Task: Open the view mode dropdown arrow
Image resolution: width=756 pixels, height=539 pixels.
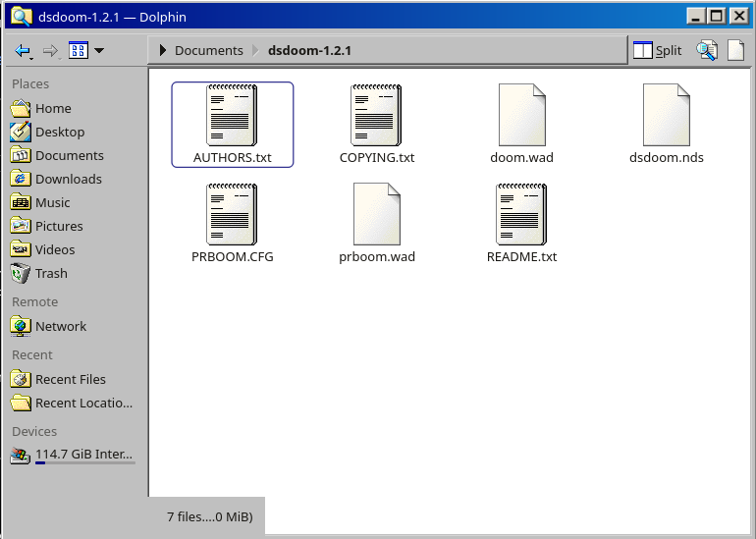Action: click(x=99, y=50)
